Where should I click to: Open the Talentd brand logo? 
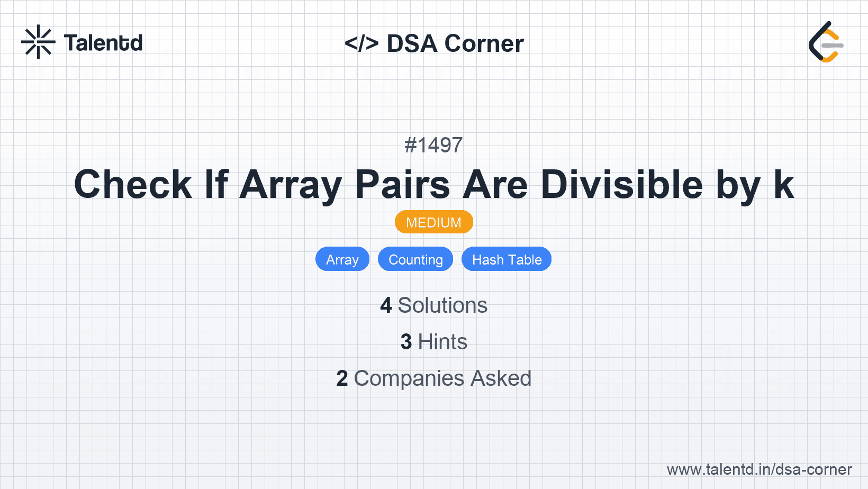pos(82,42)
